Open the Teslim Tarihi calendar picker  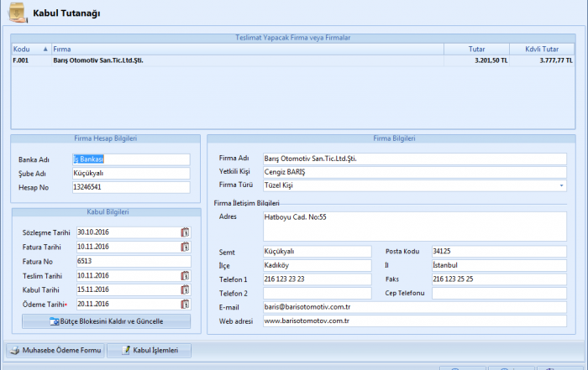click(x=185, y=275)
